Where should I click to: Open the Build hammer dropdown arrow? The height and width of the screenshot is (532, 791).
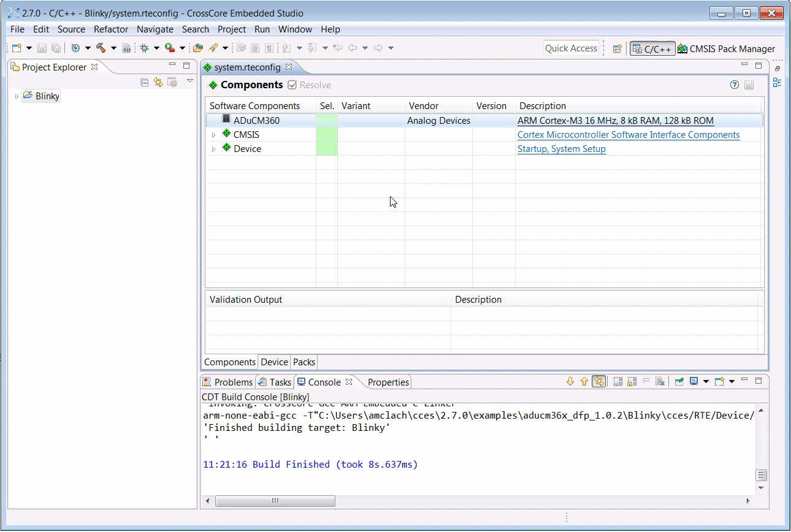113,48
